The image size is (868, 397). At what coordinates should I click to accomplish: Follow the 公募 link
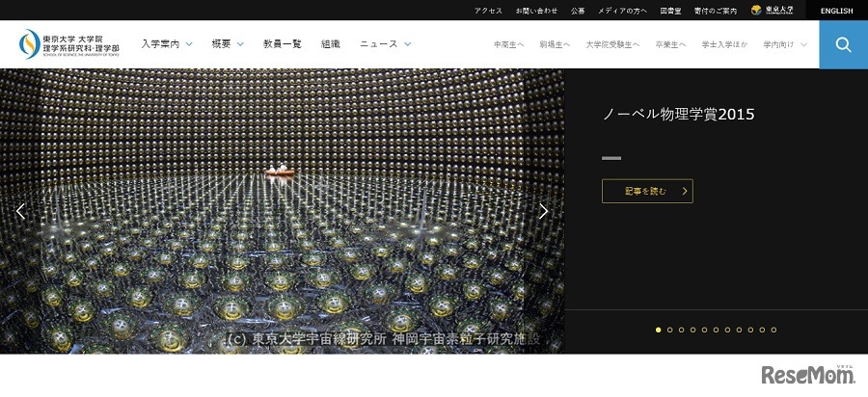click(x=578, y=11)
